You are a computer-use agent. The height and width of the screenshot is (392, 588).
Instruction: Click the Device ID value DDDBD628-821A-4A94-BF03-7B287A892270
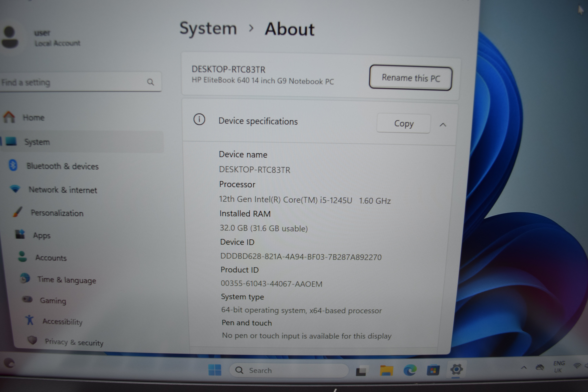pyautogui.click(x=301, y=257)
